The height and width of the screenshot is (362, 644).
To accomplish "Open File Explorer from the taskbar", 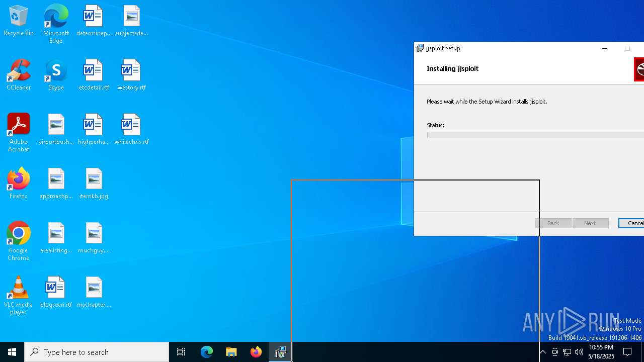I will [x=231, y=352].
